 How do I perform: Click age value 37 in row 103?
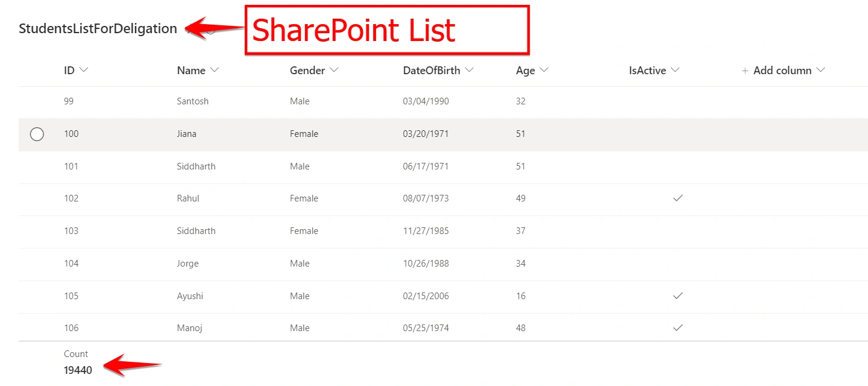[x=521, y=231]
